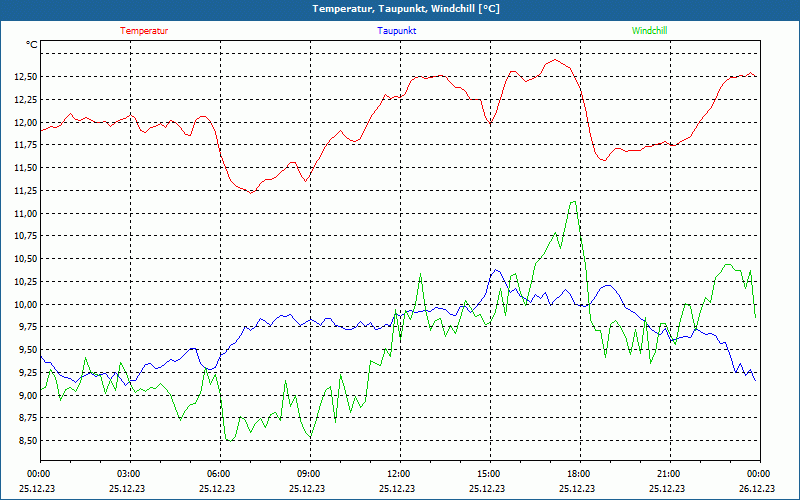Viewport: 800px width, 500px height.
Task: Click the green Windchill legend label
Action: pyautogui.click(x=649, y=31)
